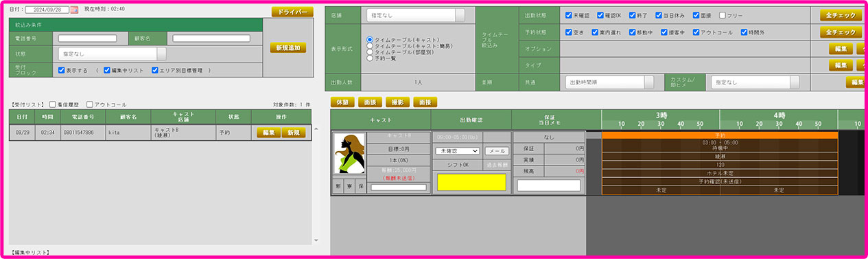Click the 面接 button
868x259 pixels.
pyautogui.click(x=425, y=102)
